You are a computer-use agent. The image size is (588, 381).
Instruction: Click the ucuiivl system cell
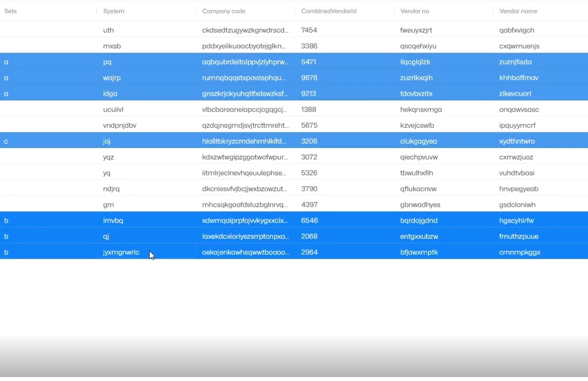point(113,109)
